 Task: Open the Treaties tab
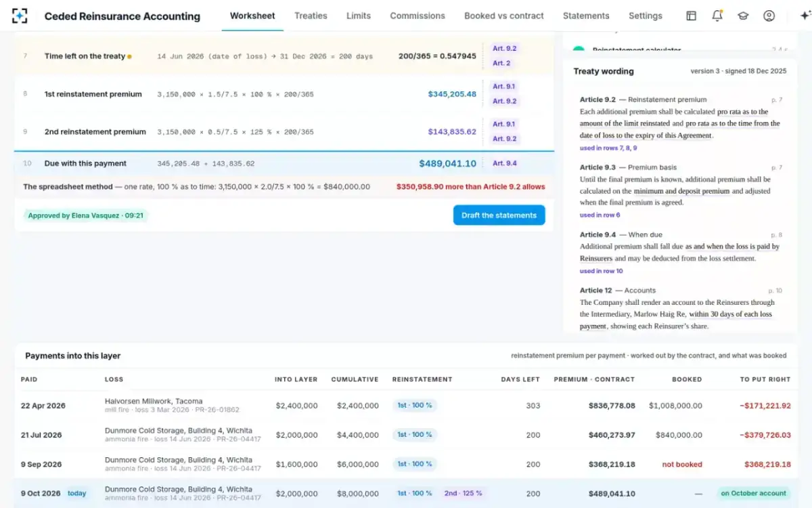(311, 16)
